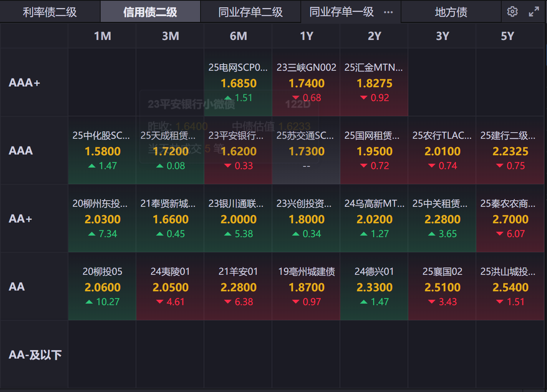Switch to the 利率债二级 tab

click(50, 12)
